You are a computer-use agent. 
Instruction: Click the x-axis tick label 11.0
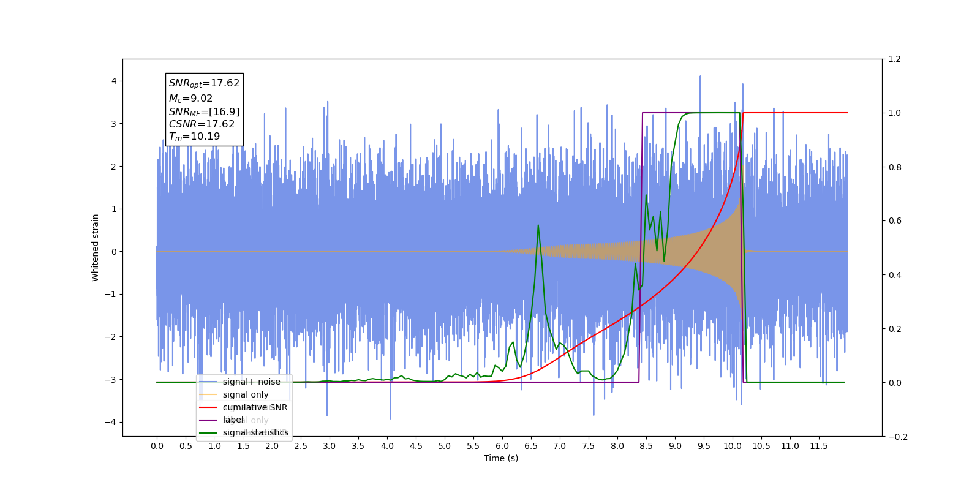tap(790, 446)
